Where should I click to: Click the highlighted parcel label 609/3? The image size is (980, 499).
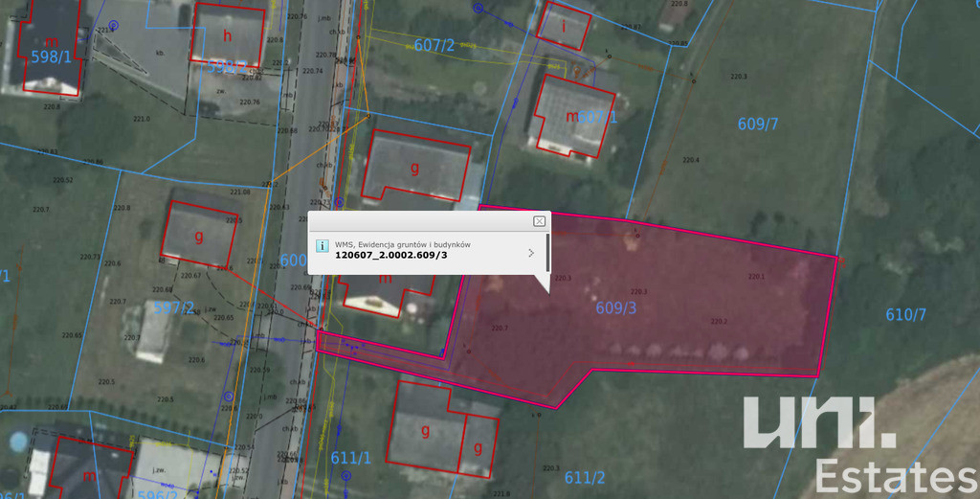pyautogui.click(x=616, y=307)
